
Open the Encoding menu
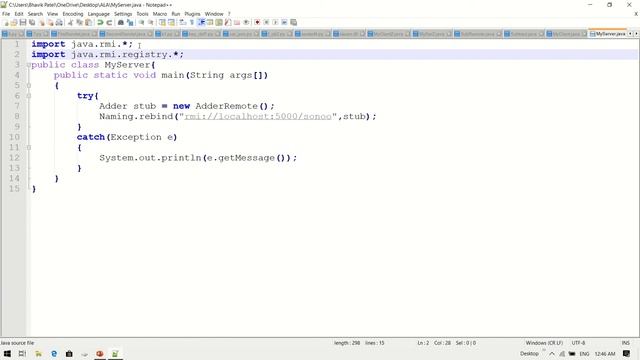click(73, 14)
